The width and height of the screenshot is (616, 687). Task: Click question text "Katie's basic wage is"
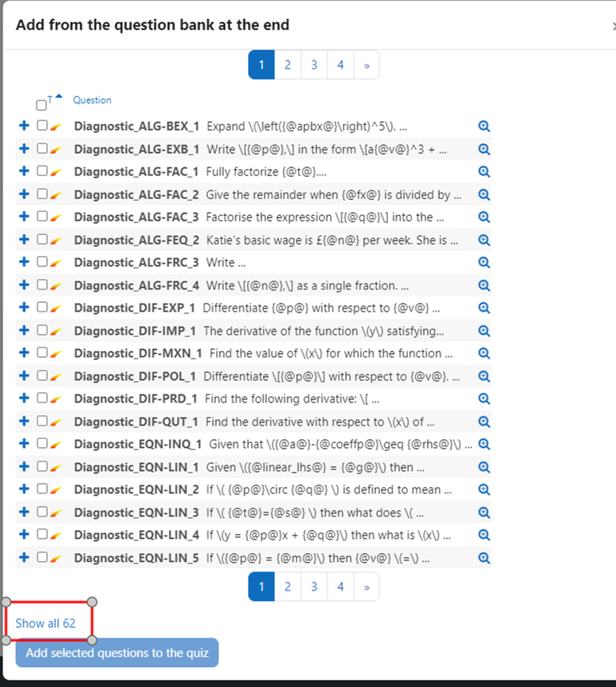259,240
